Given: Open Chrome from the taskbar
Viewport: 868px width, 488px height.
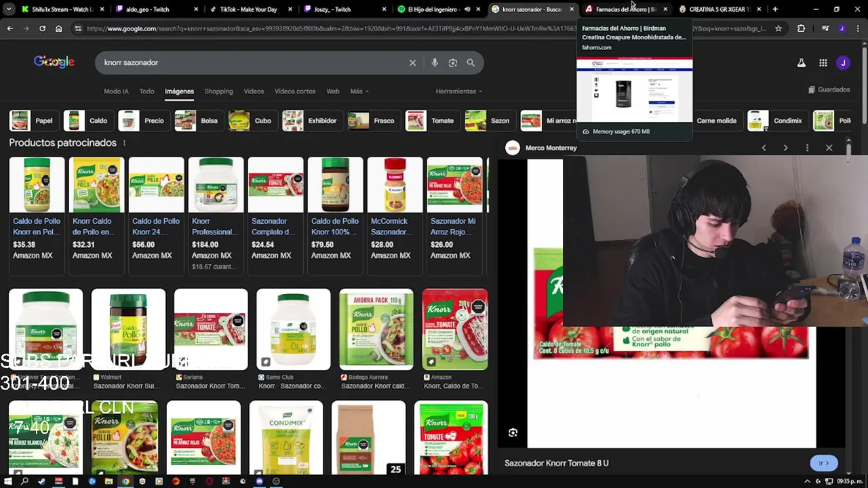Looking at the screenshot, I should point(125,481).
